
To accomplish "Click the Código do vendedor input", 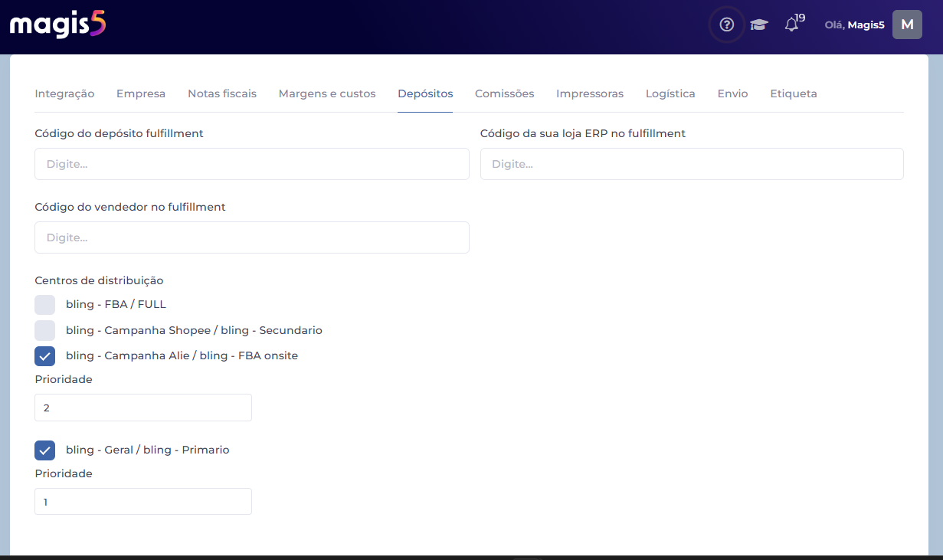I will pyautogui.click(x=251, y=237).
